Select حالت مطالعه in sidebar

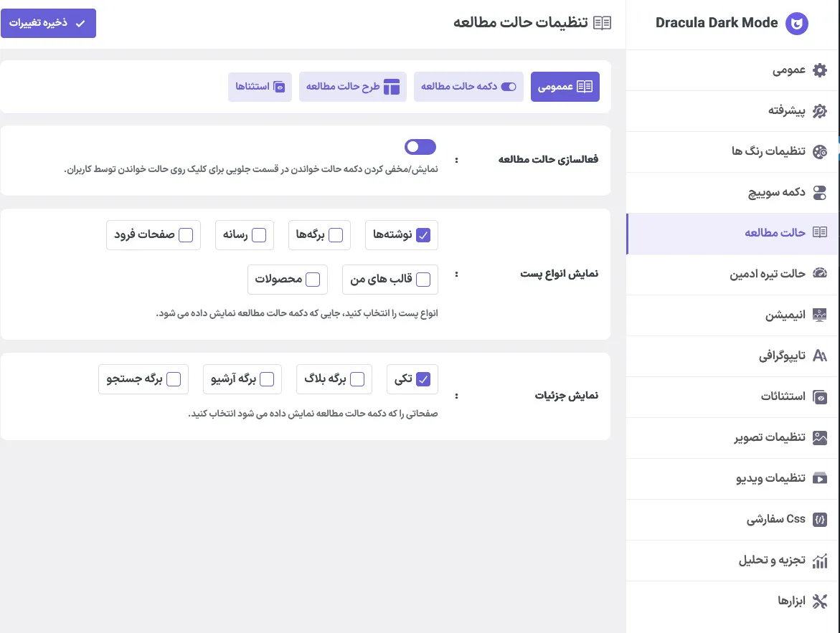coord(732,234)
